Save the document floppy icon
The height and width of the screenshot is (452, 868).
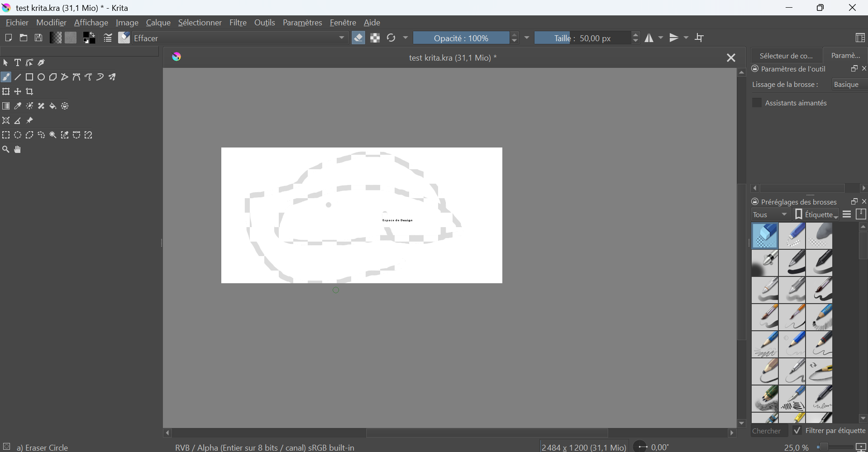click(39, 38)
